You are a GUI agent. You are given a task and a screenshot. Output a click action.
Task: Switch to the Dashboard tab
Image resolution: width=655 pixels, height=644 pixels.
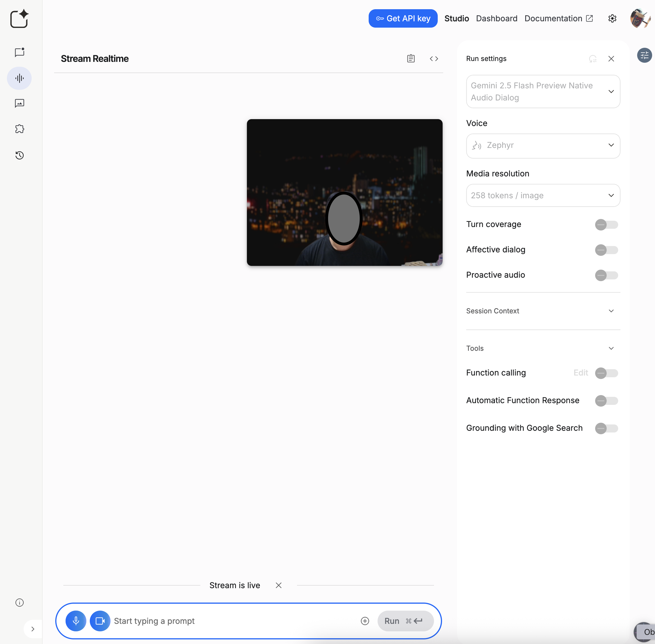(x=496, y=19)
